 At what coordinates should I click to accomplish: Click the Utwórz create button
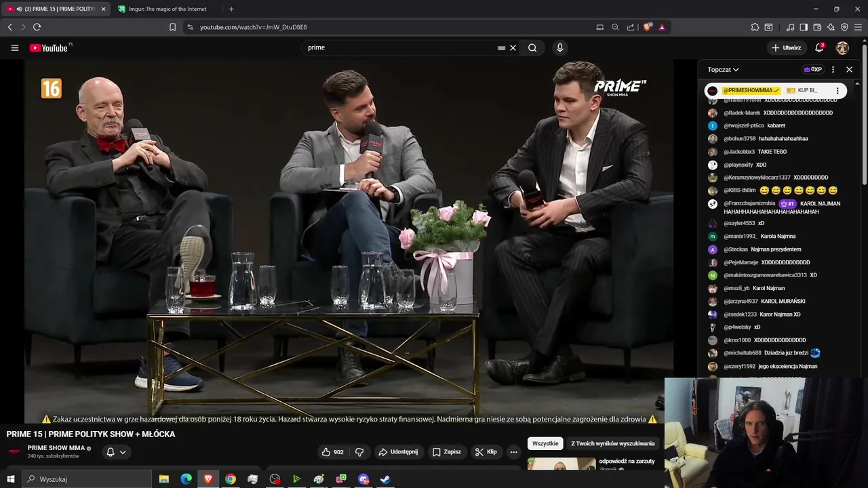coord(786,47)
